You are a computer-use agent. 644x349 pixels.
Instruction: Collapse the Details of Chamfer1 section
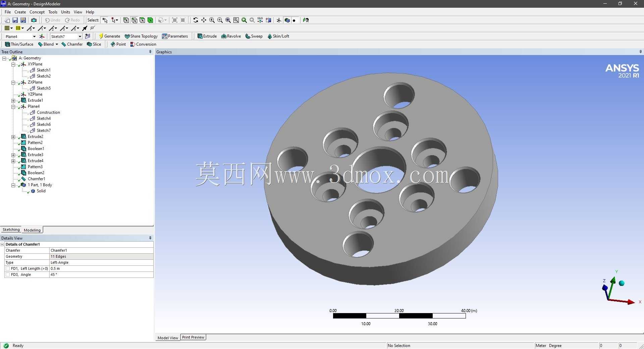2,244
